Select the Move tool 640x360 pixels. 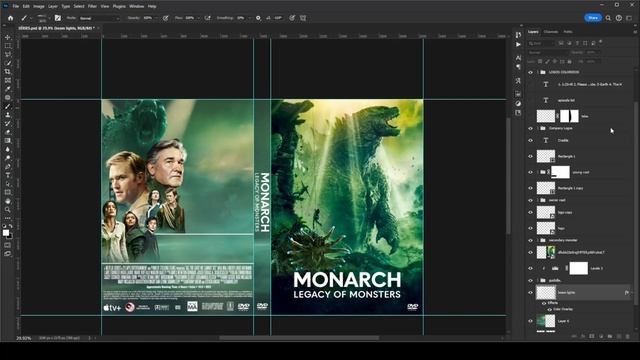[x=8, y=37]
